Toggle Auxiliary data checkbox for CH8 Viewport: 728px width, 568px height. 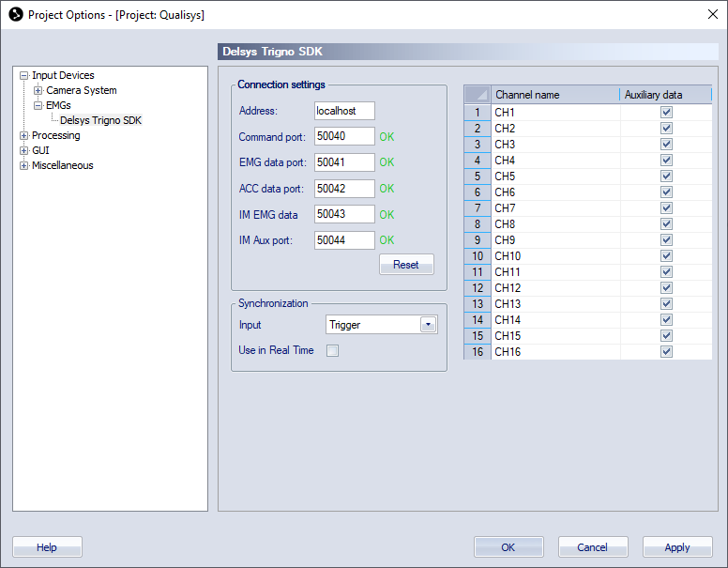point(666,223)
